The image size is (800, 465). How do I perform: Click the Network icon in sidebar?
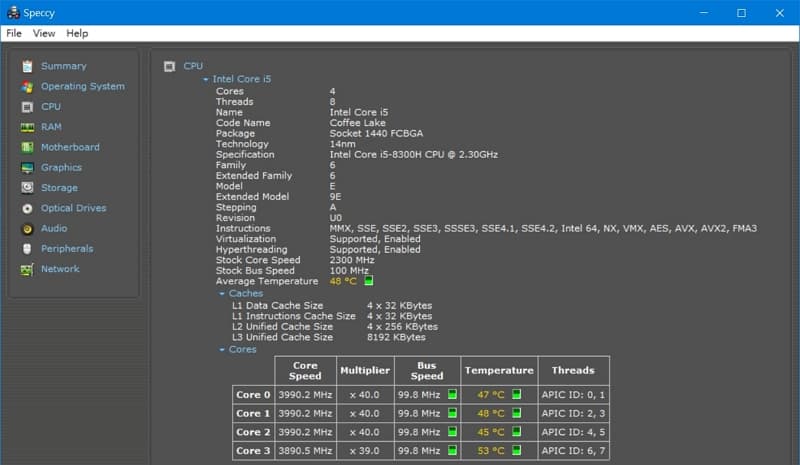point(28,270)
